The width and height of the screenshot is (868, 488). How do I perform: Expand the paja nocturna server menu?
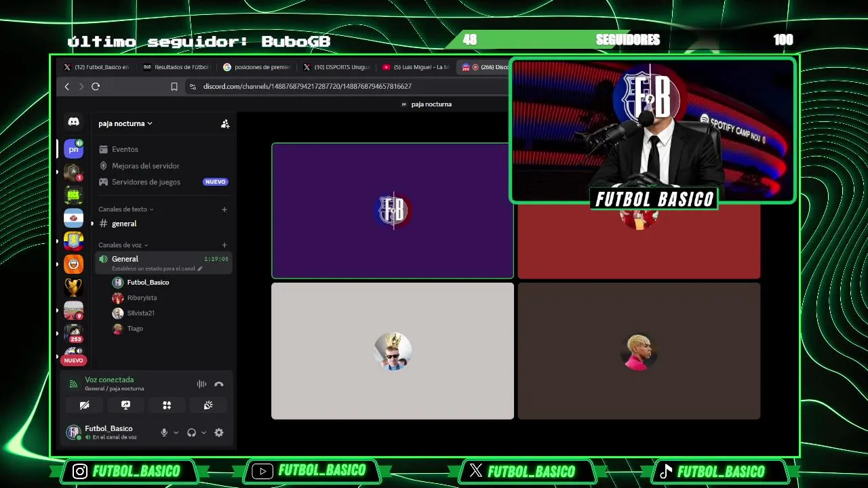pyautogui.click(x=125, y=124)
